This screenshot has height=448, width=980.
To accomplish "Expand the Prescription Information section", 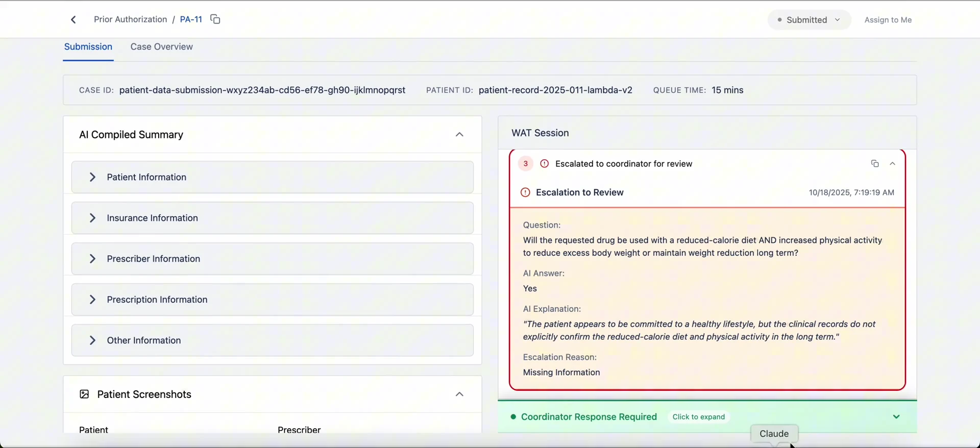I will (x=273, y=300).
